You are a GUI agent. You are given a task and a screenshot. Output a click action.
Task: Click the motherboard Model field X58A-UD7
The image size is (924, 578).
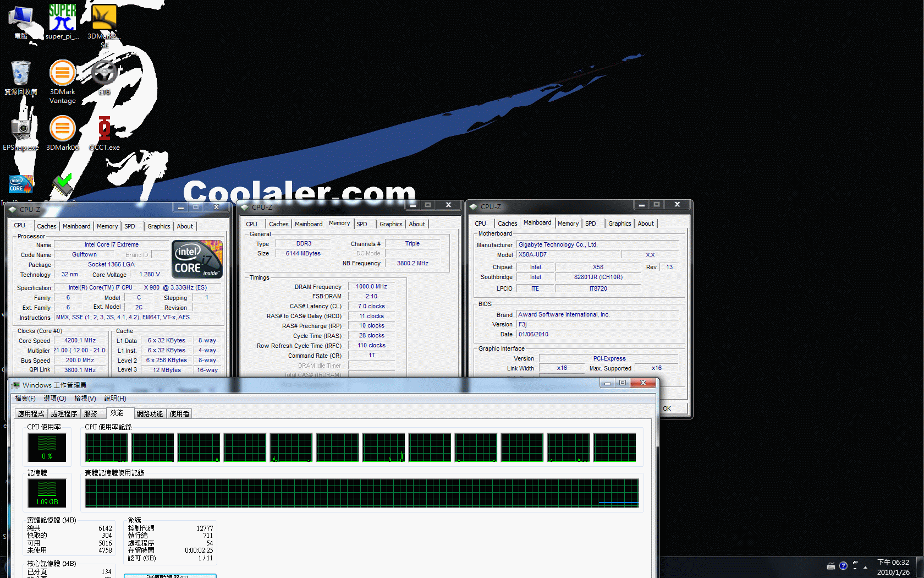tap(569, 255)
